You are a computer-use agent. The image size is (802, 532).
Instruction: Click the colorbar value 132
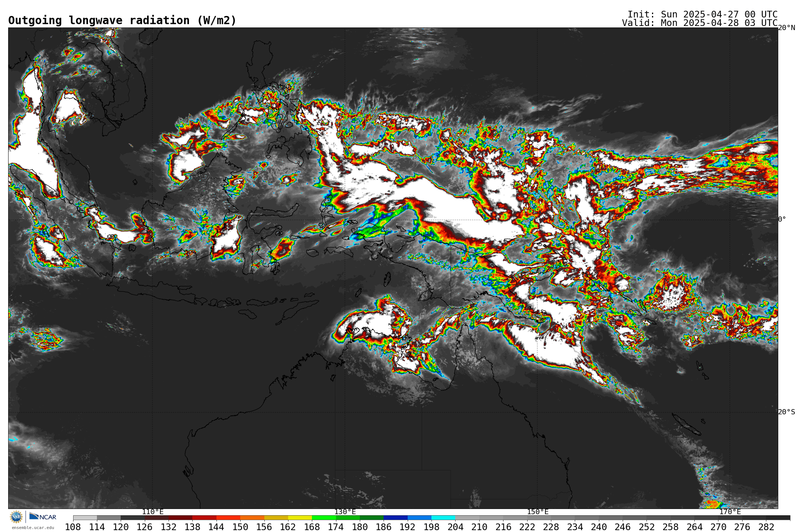tap(169, 527)
